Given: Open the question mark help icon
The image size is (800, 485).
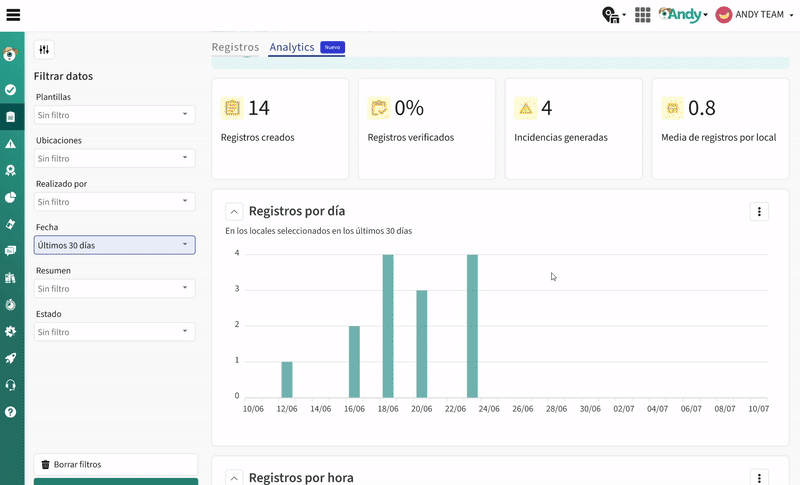Looking at the screenshot, I should (x=11, y=412).
